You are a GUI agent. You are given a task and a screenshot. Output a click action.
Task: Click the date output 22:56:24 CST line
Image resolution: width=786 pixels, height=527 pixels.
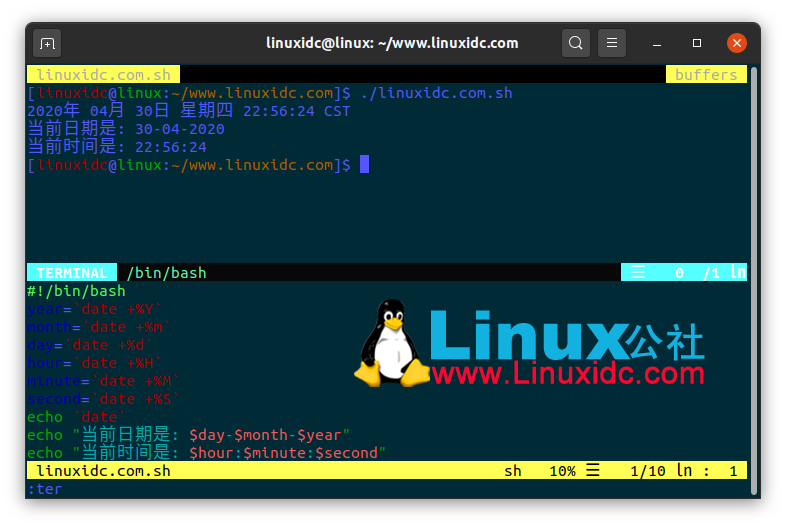(188, 110)
